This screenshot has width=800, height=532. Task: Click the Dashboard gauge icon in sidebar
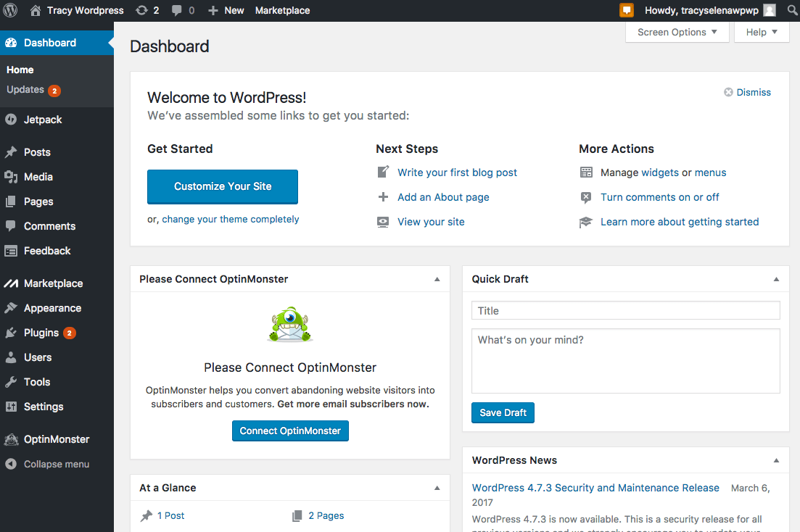(11, 43)
